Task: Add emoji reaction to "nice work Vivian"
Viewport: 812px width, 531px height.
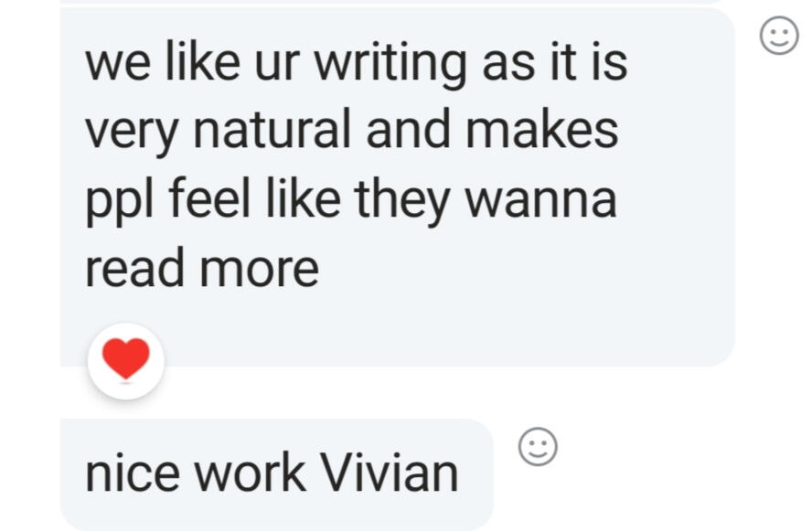Action: (538, 447)
